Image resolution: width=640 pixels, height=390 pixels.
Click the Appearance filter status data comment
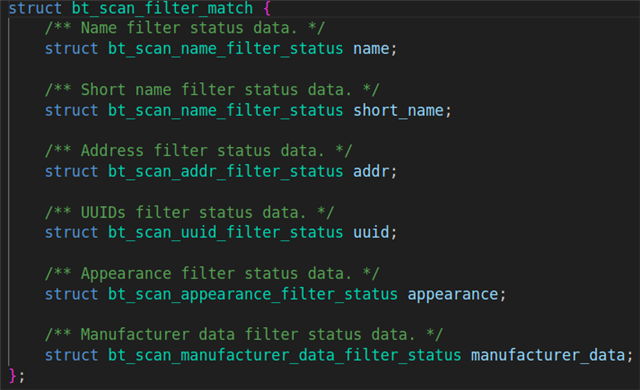tap(212, 274)
